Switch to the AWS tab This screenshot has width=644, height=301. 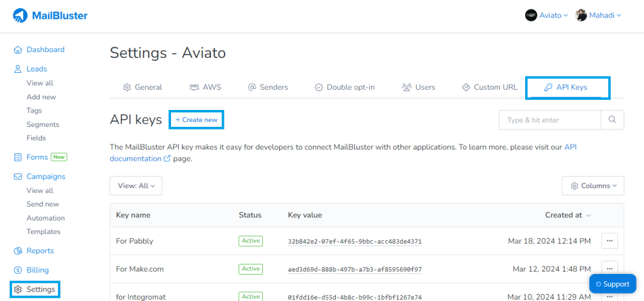coord(206,87)
